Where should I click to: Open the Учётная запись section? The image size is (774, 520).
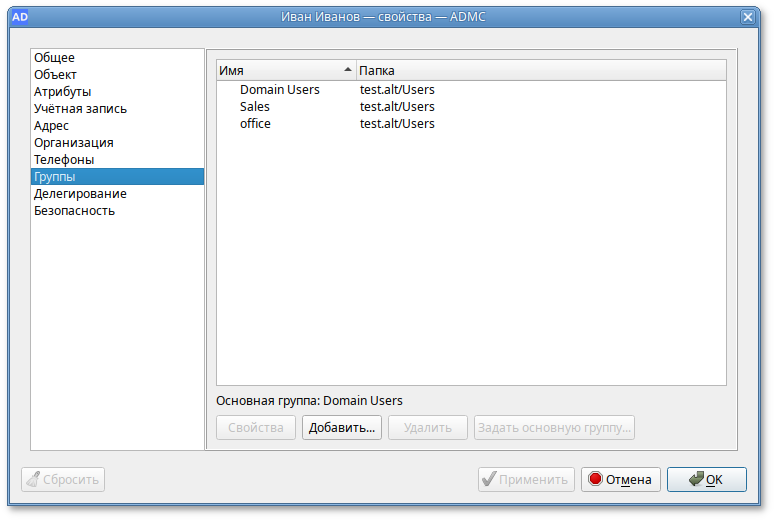coord(80,109)
